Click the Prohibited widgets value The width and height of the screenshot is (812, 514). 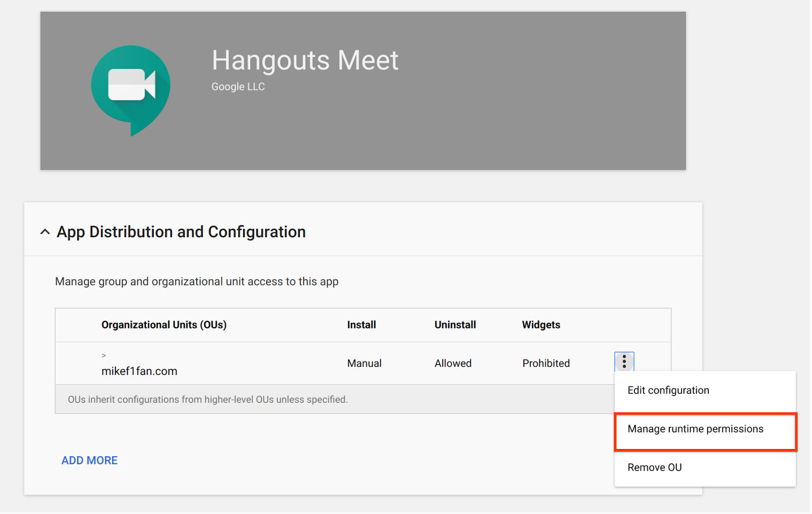click(546, 364)
